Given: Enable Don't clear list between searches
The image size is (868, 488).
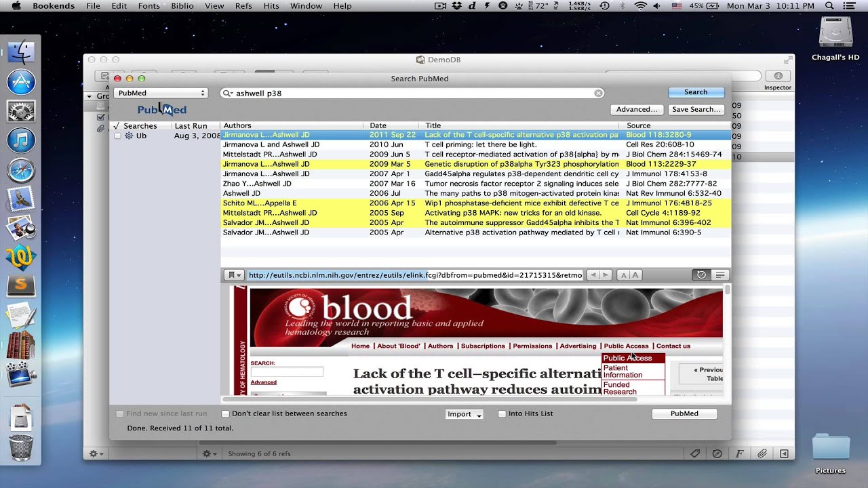Looking at the screenshot, I should (226, 413).
